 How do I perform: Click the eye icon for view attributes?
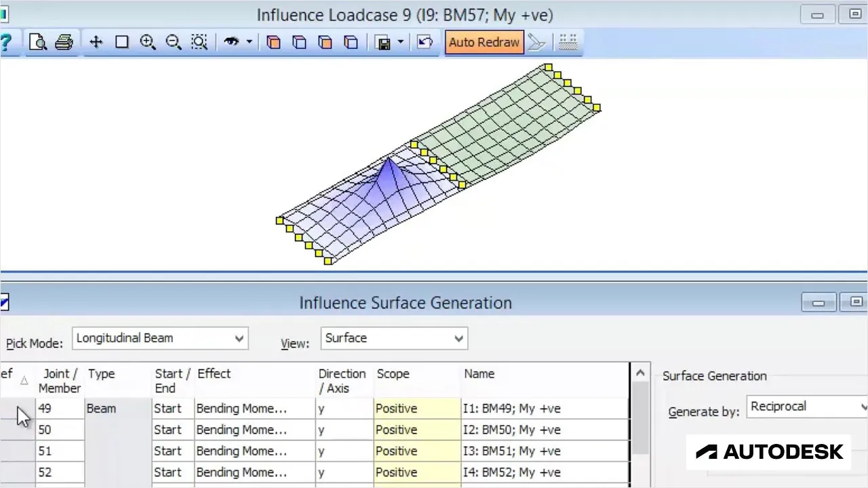point(231,42)
